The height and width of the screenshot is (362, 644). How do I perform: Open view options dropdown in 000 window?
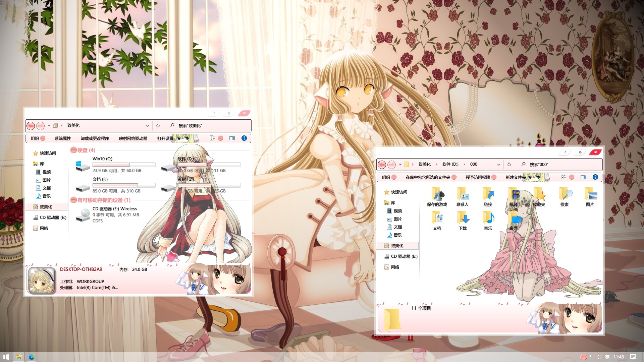click(x=572, y=177)
